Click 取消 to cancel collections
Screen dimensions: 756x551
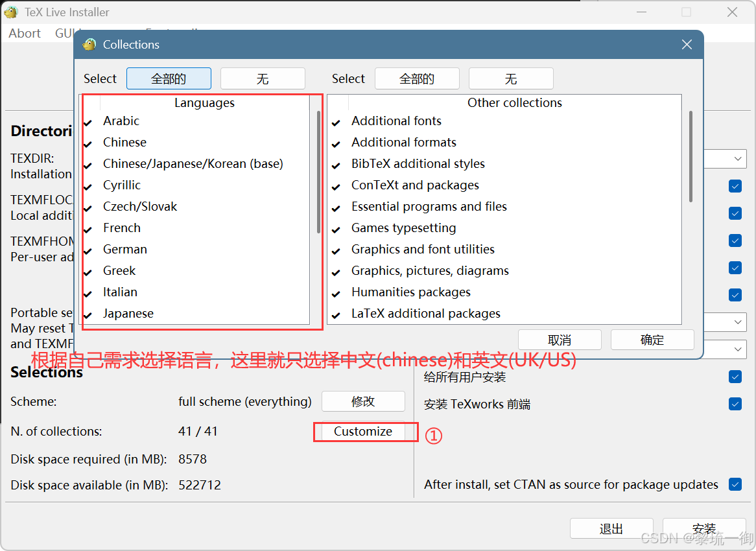point(560,340)
